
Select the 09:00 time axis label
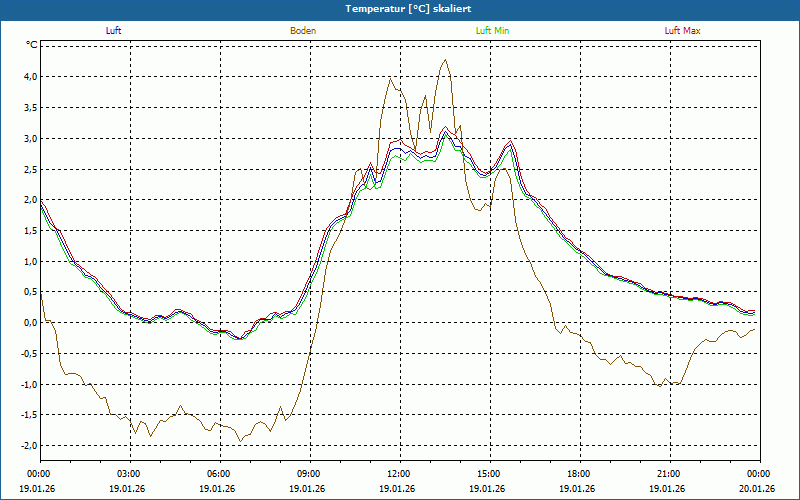click(x=309, y=474)
